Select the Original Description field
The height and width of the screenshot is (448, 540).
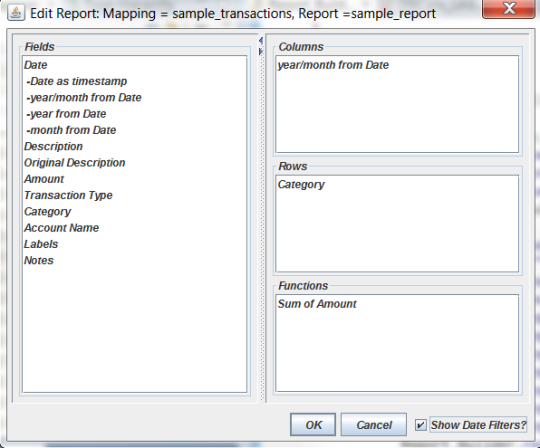pyautogui.click(x=135, y=163)
